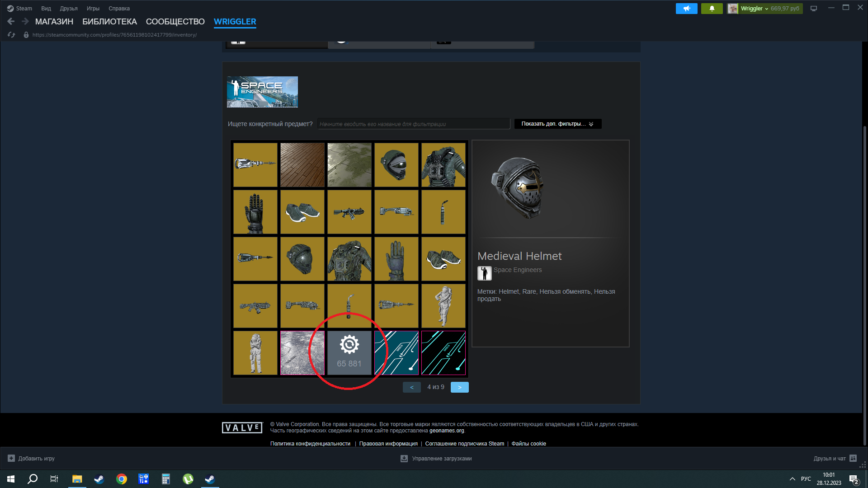This screenshot has width=868, height=488.
Task: Click the browser back arrow
Action: click(x=11, y=21)
